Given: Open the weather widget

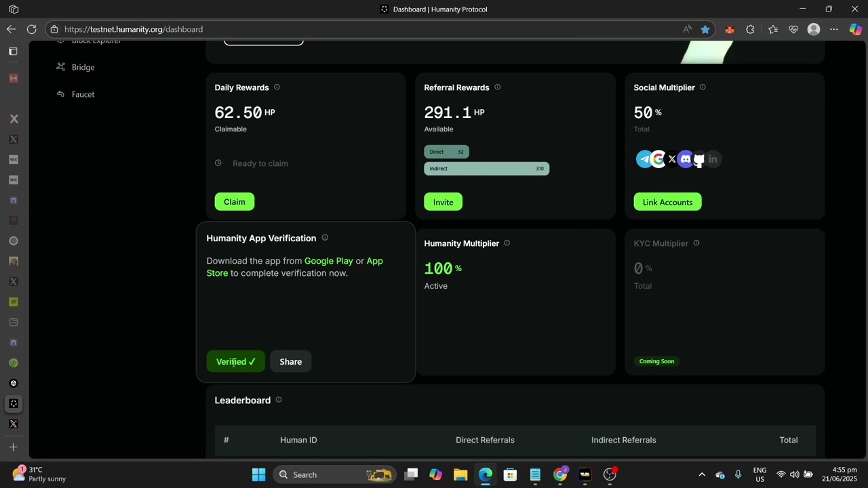Looking at the screenshot, I should [x=41, y=474].
